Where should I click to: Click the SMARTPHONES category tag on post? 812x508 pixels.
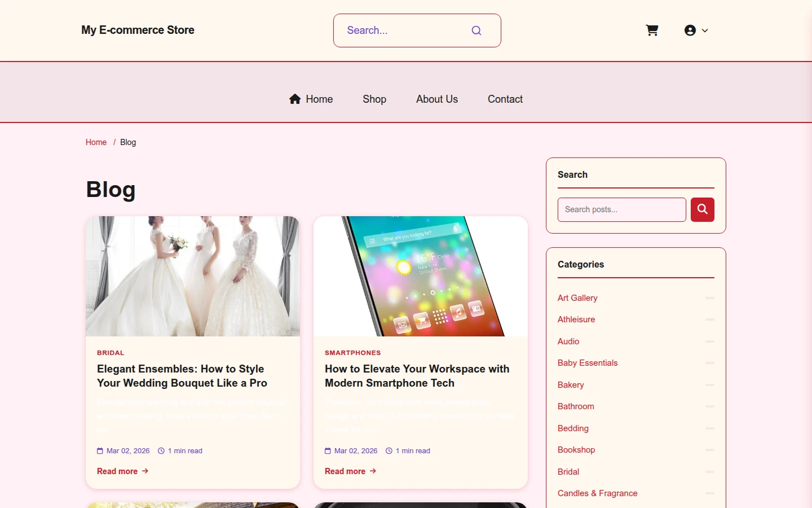tap(353, 353)
